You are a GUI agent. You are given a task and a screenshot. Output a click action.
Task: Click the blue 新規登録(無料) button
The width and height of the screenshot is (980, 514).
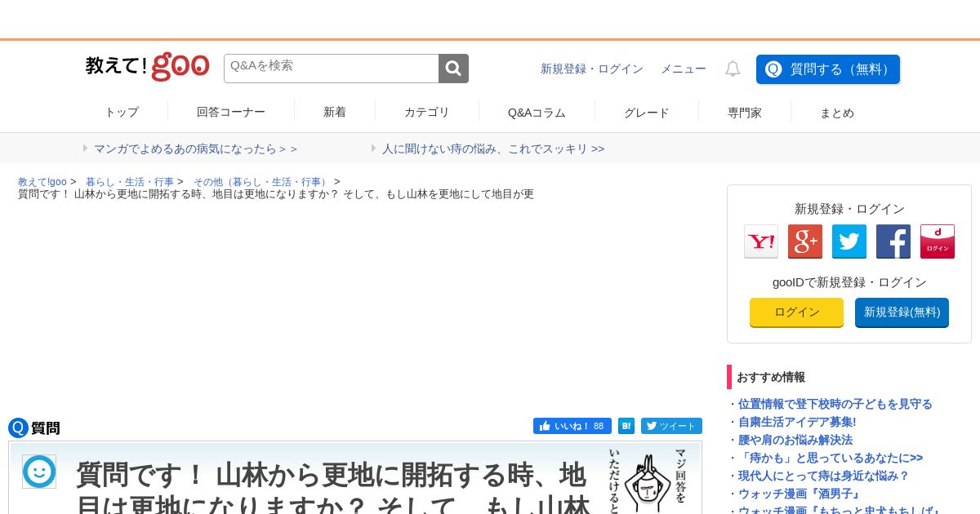pos(902,312)
